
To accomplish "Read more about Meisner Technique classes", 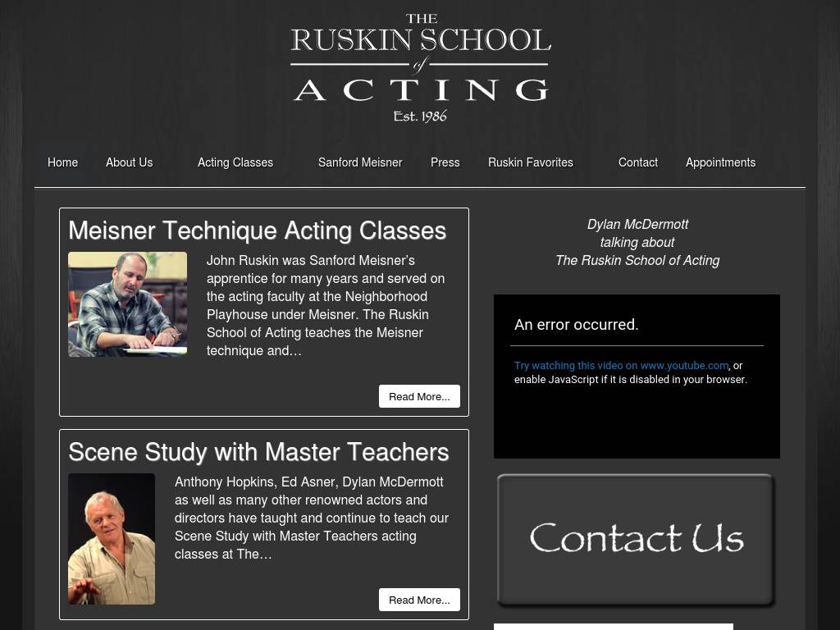I will coord(419,396).
